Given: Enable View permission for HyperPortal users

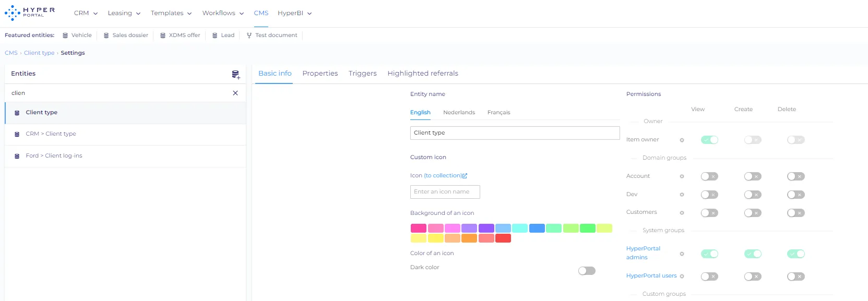Looking at the screenshot, I should tap(709, 276).
